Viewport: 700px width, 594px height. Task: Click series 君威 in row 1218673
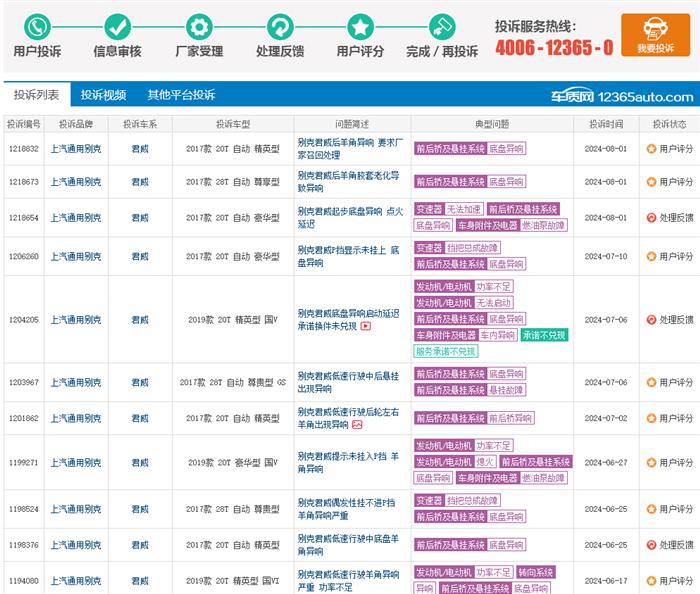coord(140,182)
